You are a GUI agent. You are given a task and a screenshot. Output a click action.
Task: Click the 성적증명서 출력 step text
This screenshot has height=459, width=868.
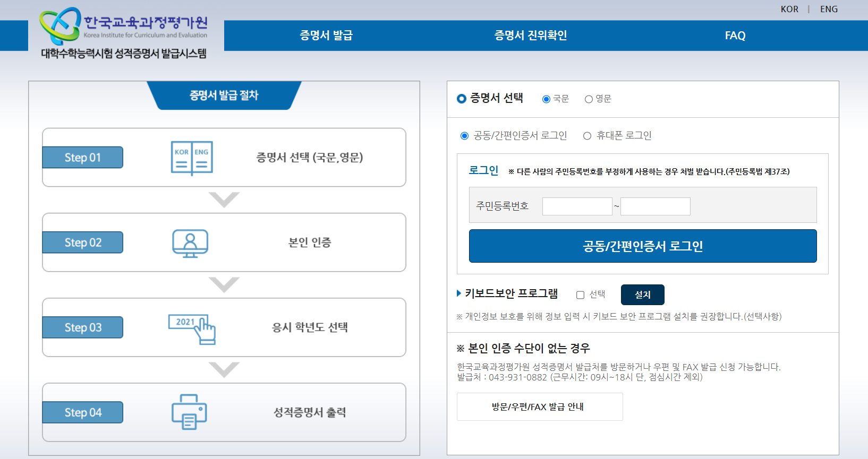tap(310, 412)
